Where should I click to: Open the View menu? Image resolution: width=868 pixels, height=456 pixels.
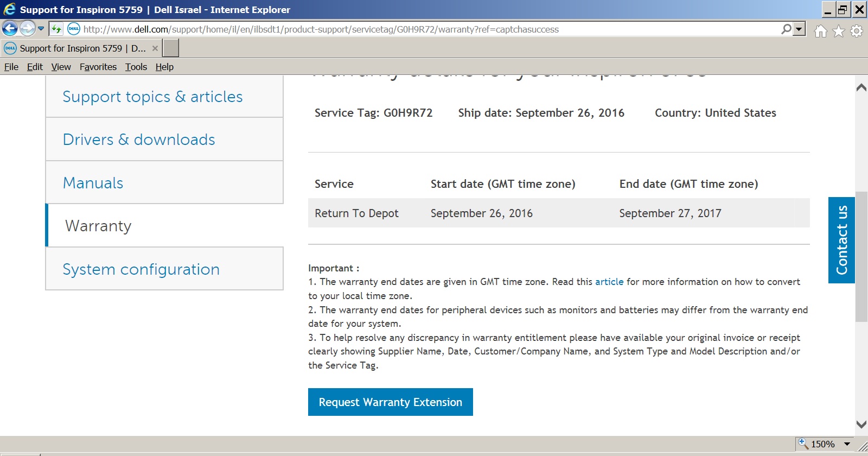pyautogui.click(x=61, y=67)
